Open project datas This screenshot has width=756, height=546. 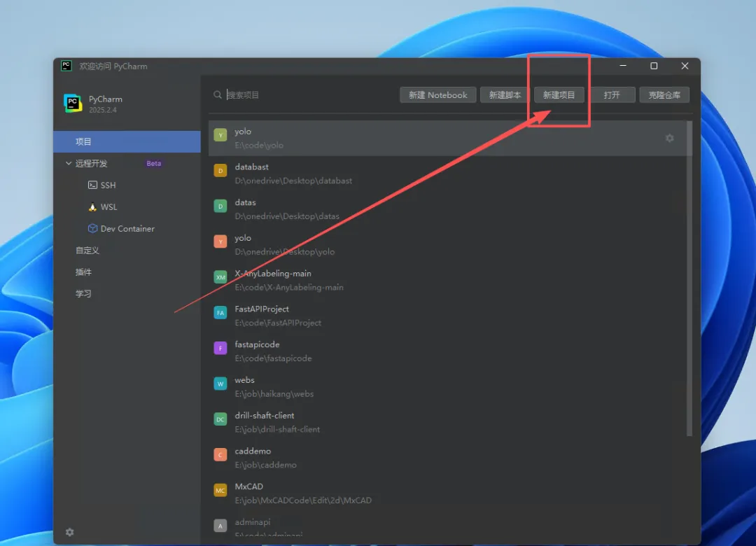pos(447,209)
